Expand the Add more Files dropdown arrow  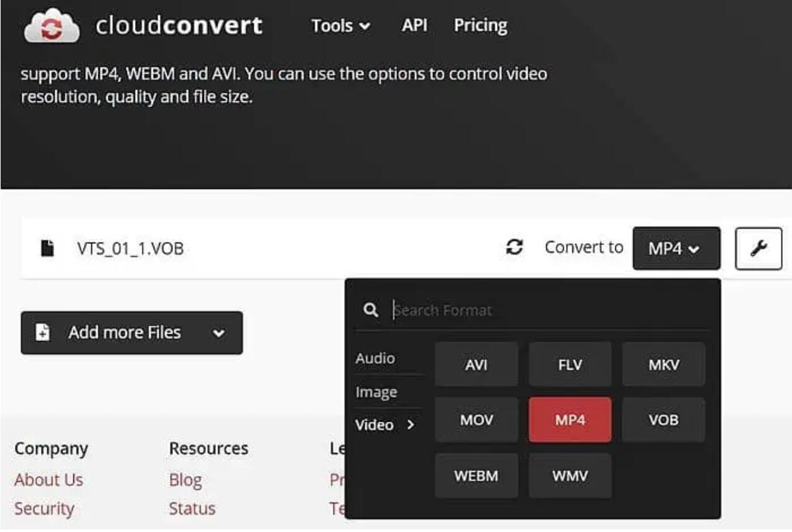(218, 334)
